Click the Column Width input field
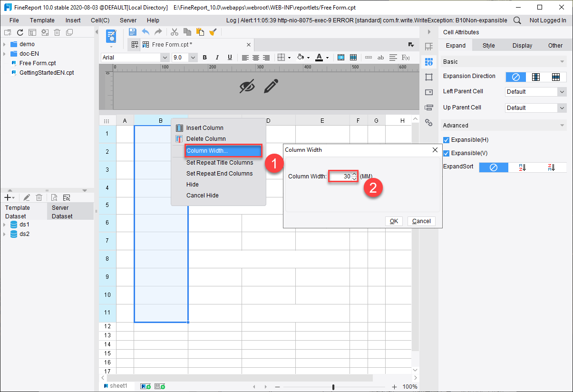This screenshot has height=392, width=573. (x=340, y=176)
